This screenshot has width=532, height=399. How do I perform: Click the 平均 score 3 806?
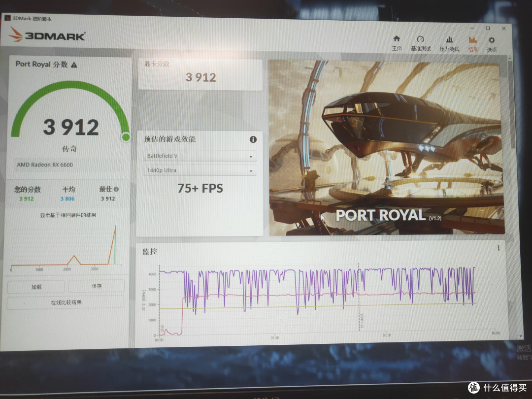coord(67,199)
